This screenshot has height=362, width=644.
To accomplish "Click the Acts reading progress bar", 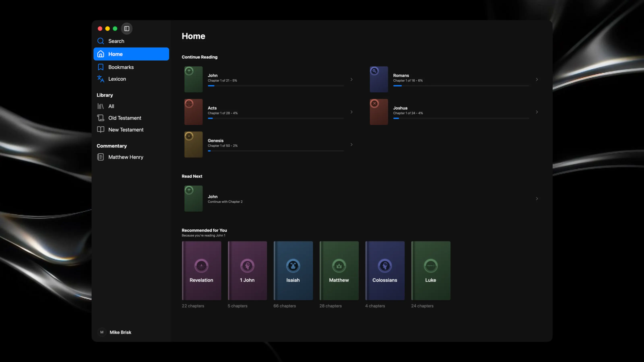I will [x=276, y=118].
